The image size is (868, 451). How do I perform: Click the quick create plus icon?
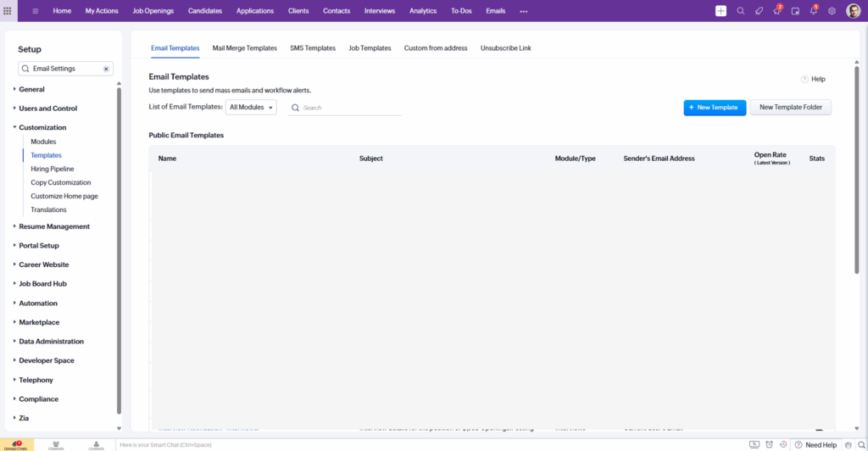click(721, 11)
